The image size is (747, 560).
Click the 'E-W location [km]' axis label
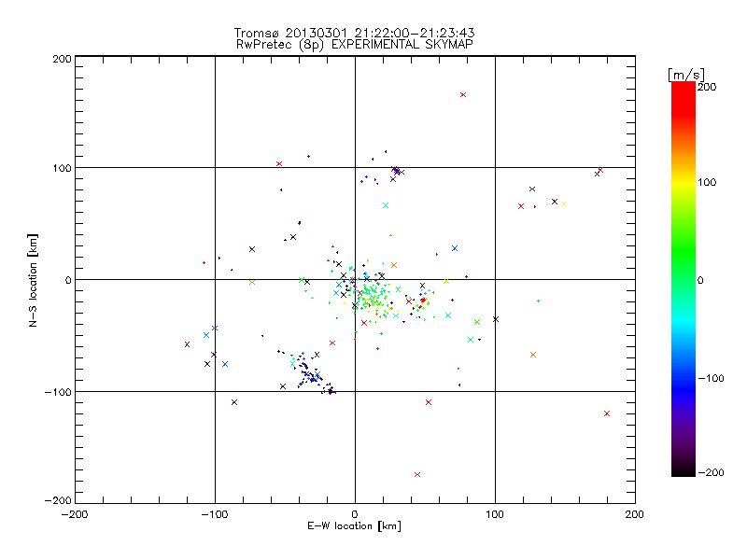[x=354, y=525]
